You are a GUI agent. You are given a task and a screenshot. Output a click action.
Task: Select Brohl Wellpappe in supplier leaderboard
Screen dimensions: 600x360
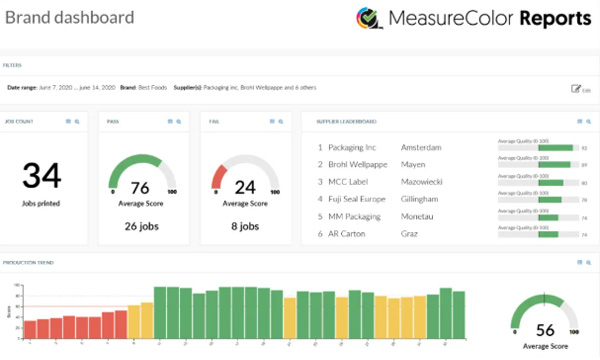click(358, 165)
